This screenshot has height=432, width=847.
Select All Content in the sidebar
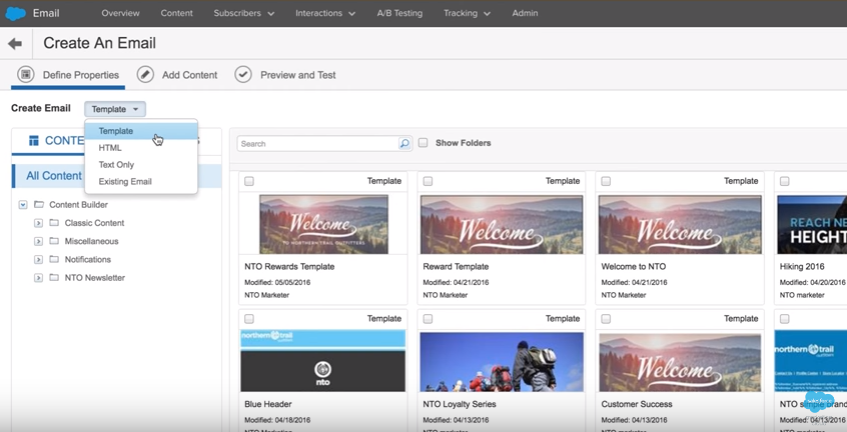coord(117,176)
